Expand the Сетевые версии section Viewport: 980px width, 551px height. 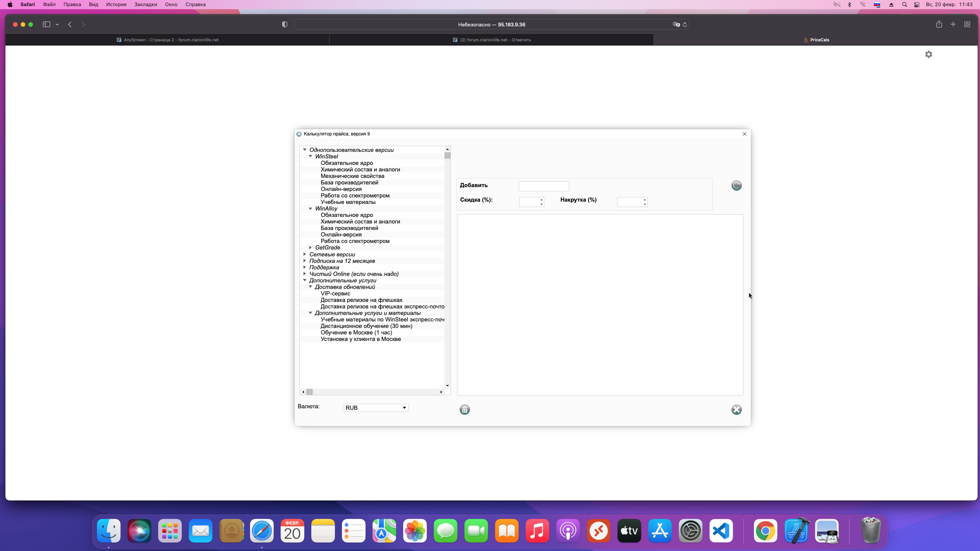[305, 254]
